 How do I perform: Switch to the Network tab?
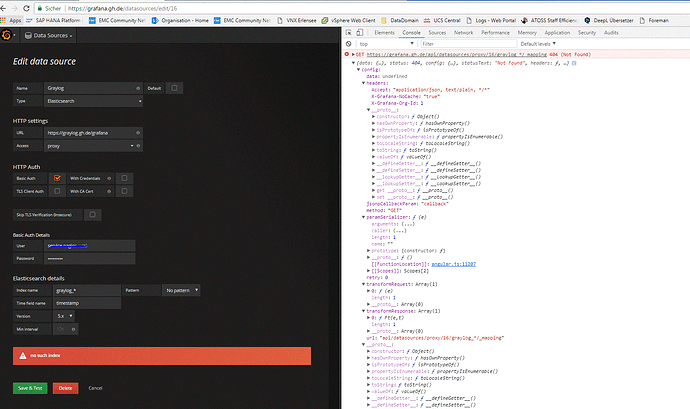pyautogui.click(x=463, y=33)
